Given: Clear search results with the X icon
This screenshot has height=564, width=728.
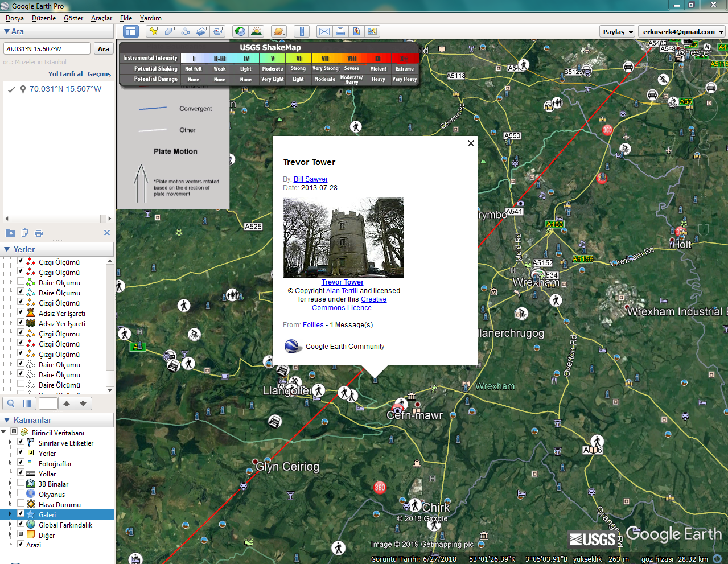Looking at the screenshot, I should pyautogui.click(x=107, y=233).
